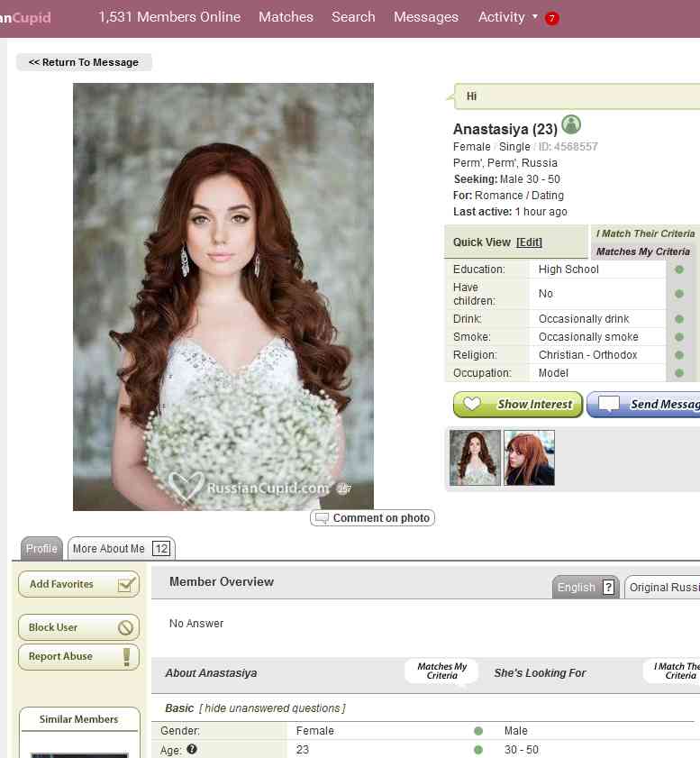
Task: Click the Return To Message button
Action: click(84, 62)
